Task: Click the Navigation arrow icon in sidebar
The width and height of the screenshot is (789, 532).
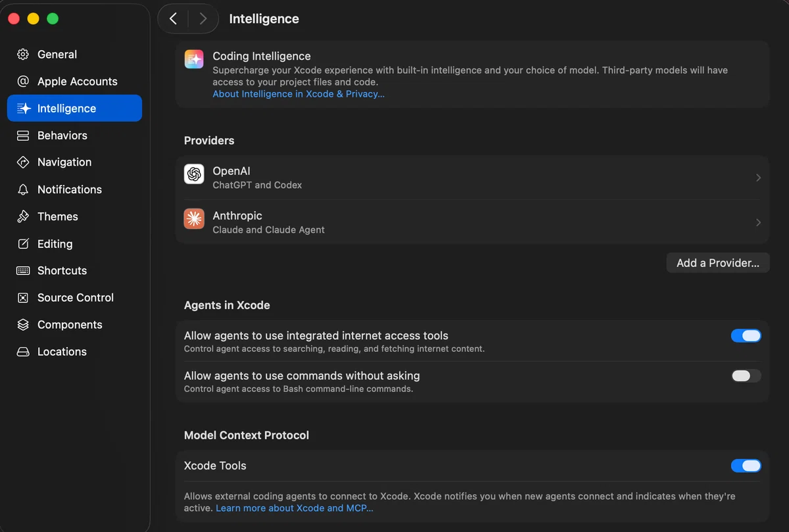Action: [23, 162]
